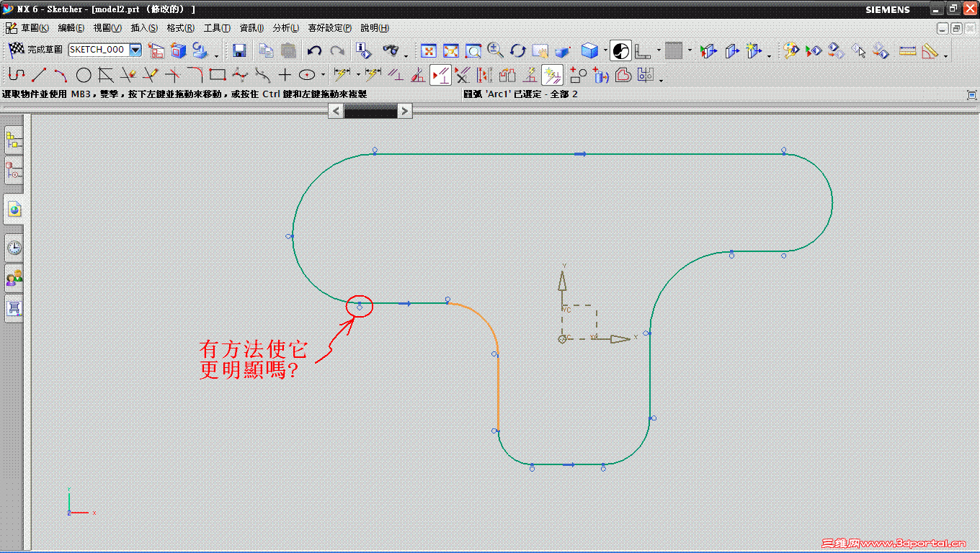980x553 pixels.
Task: Click the Offset Curve heart-shaped icon
Action: 623,74
